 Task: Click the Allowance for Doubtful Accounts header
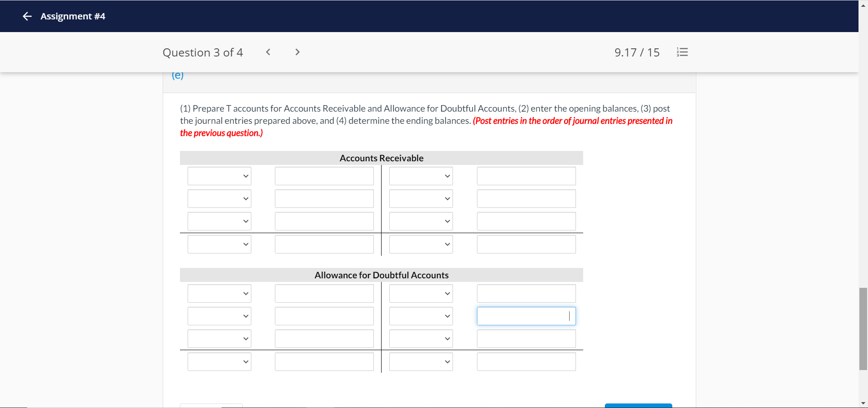pos(382,275)
